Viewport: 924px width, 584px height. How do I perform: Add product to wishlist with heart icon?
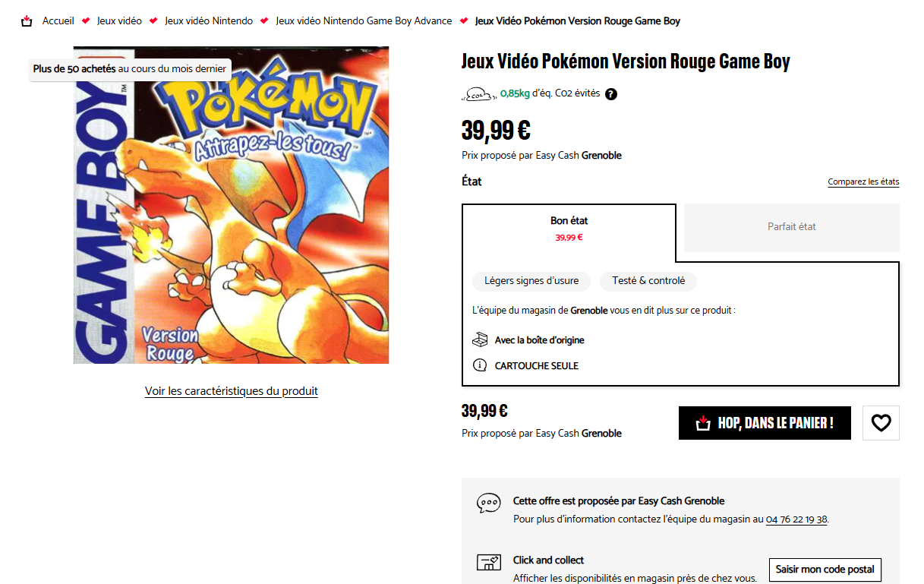point(881,423)
